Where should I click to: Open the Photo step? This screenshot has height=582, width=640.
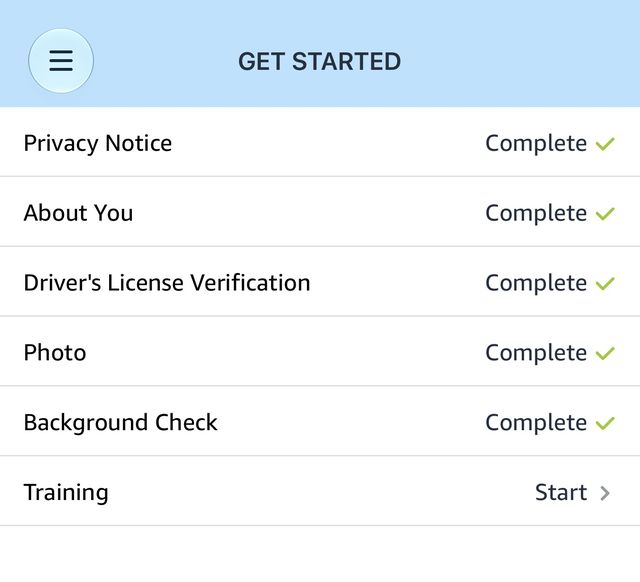(x=320, y=352)
